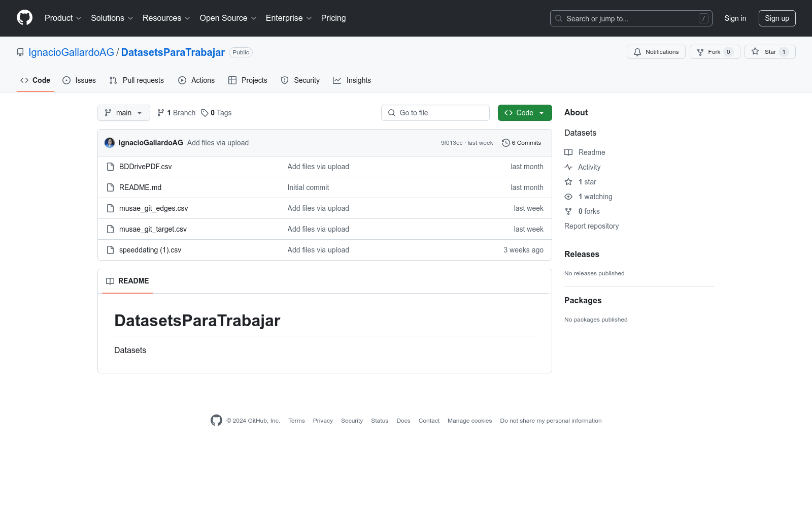Viewport: 812px width, 508px height.
Task: Open the Packages heading link
Action: pos(583,301)
